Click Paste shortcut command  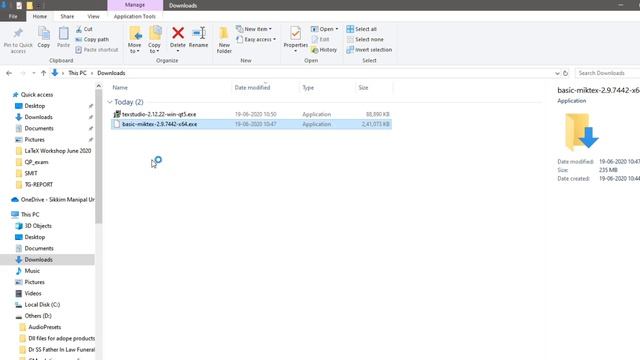(x=97, y=49)
